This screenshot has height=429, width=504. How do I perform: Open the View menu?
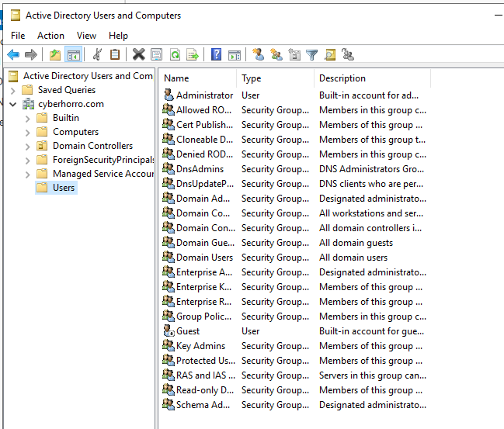[x=86, y=36]
